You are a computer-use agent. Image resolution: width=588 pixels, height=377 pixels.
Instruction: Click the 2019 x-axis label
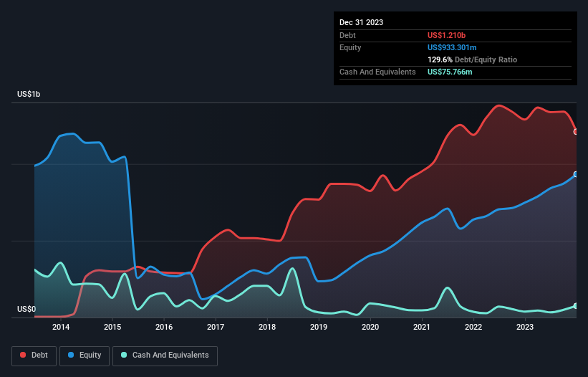pyautogui.click(x=319, y=327)
